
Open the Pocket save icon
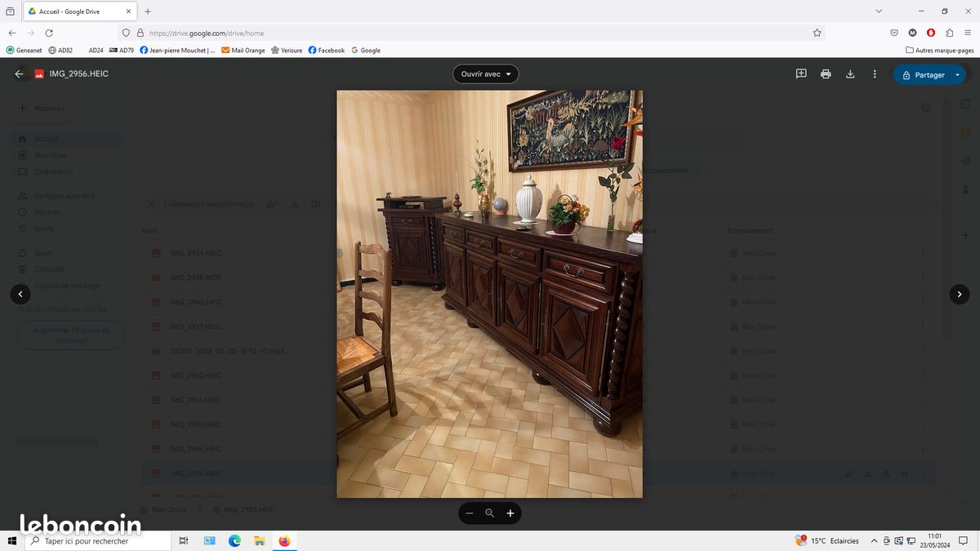[x=894, y=33]
